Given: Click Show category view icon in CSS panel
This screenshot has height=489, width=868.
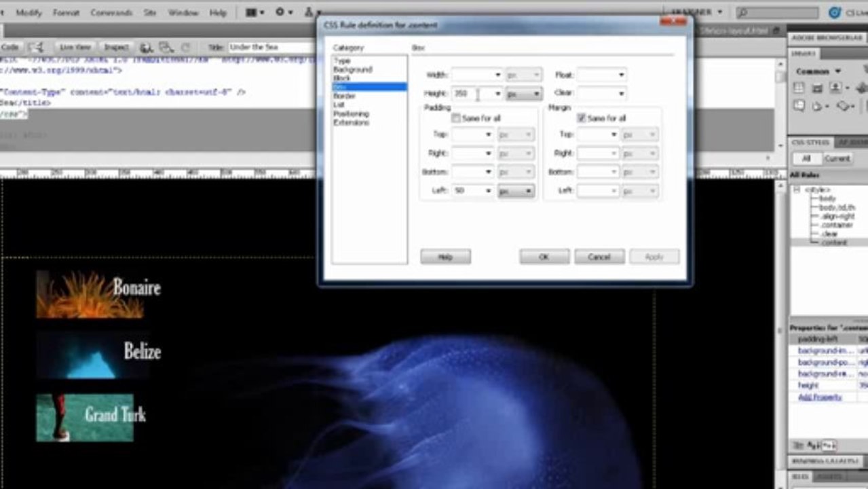Looking at the screenshot, I should 799,446.
